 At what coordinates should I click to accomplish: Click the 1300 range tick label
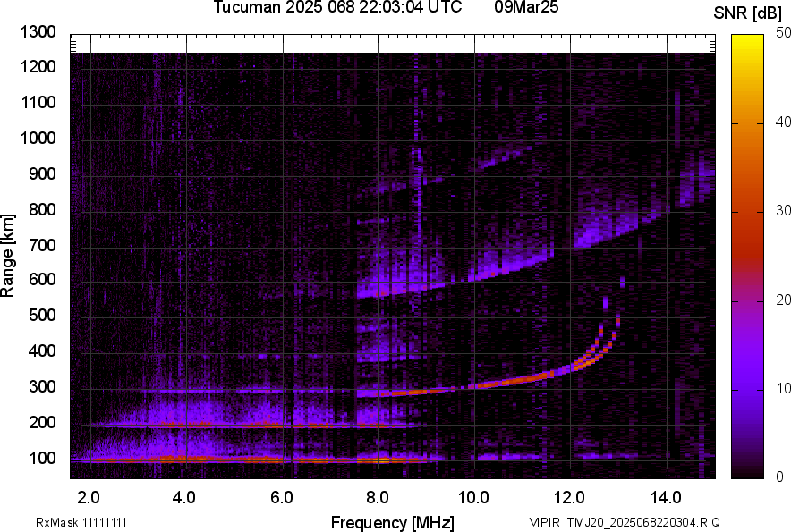click(38, 32)
